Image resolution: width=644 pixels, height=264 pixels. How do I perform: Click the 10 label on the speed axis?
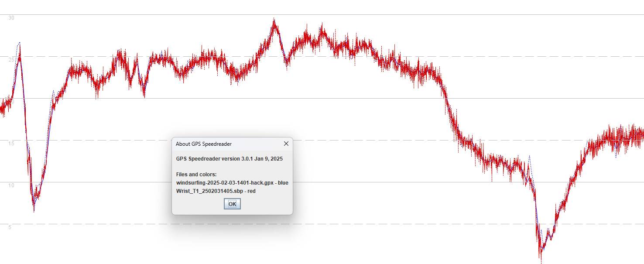click(11, 185)
